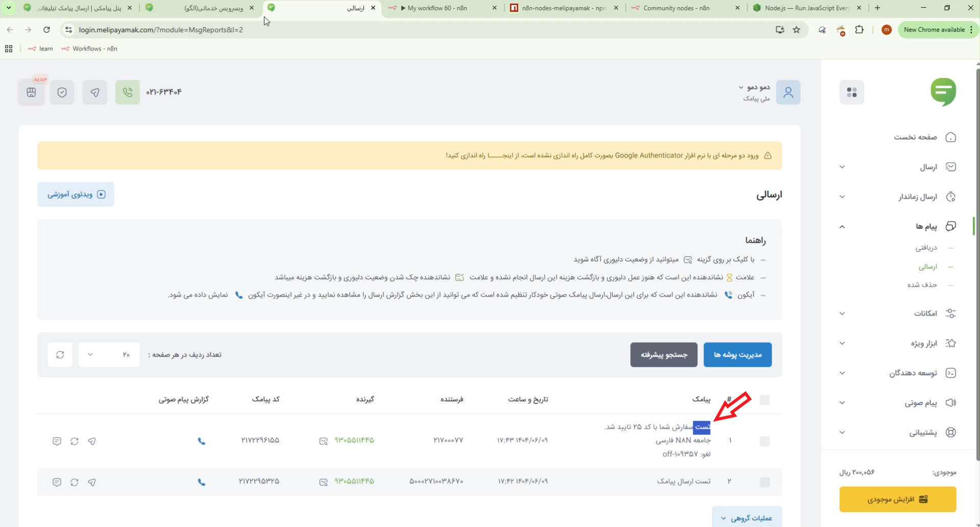
Task: Click the جستجو پیشرفته button
Action: [x=664, y=355]
